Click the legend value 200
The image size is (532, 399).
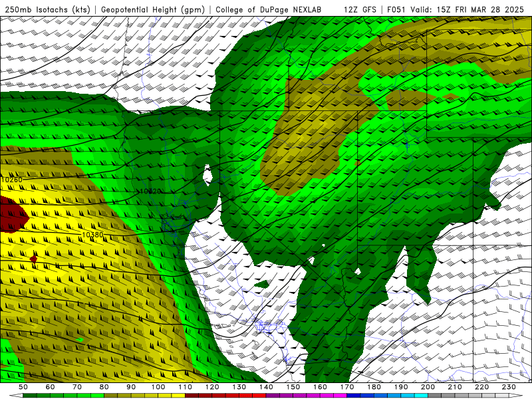tap(428, 387)
